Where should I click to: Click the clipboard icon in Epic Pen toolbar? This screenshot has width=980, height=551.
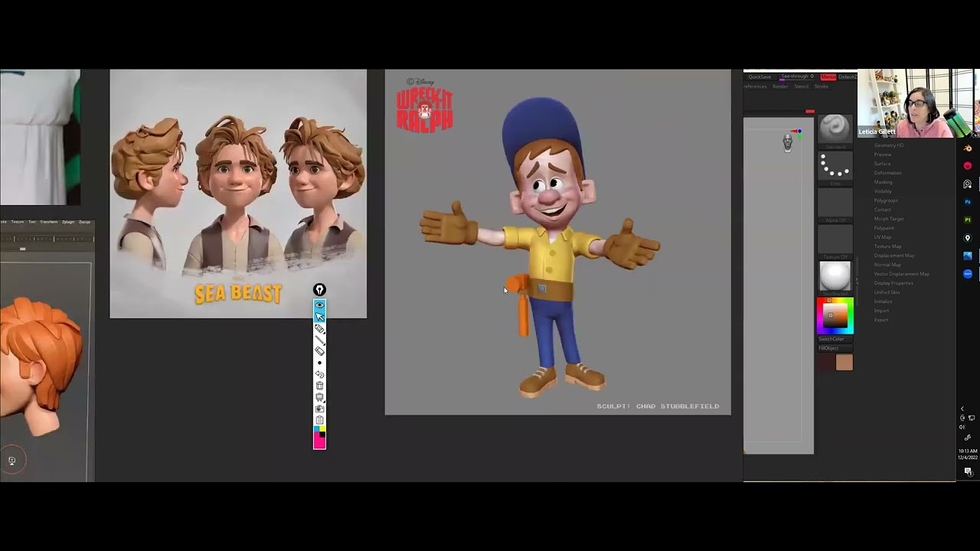(319, 419)
